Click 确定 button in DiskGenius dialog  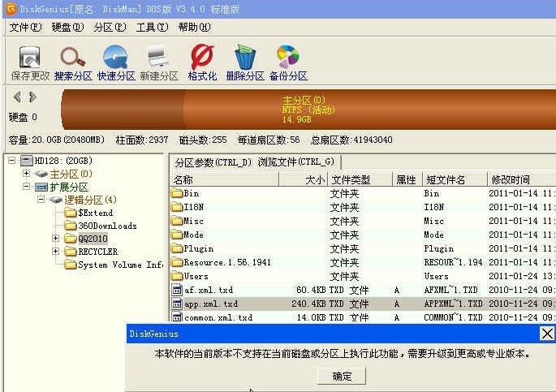342,377
